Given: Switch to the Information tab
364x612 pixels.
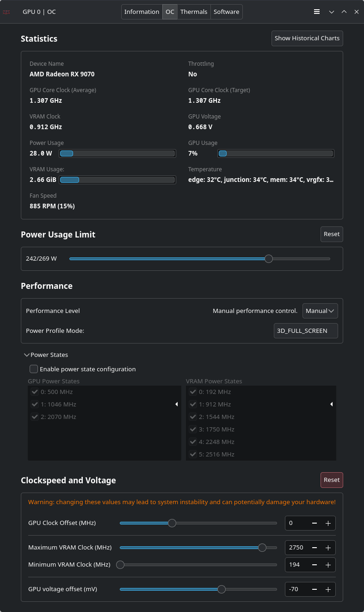Looking at the screenshot, I should [142, 12].
